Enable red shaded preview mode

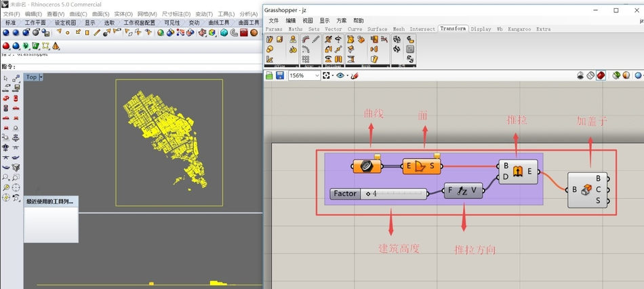pyautogui.click(x=601, y=75)
